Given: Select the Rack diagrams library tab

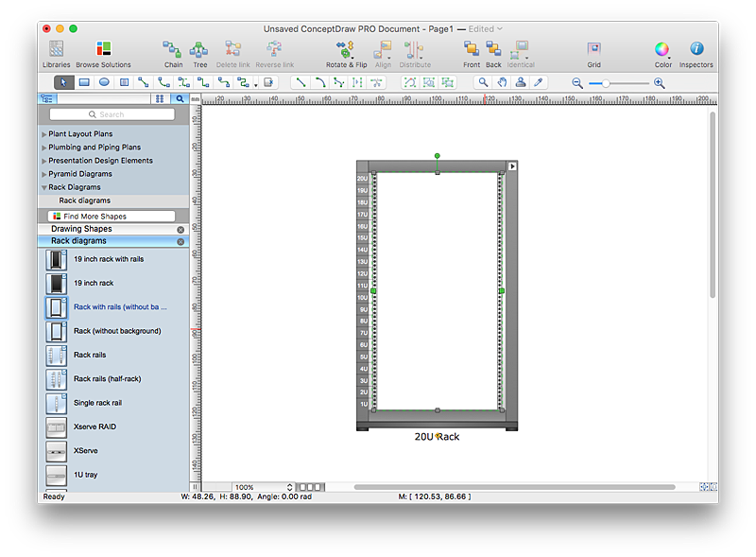Looking at the screenshot, I should point(78,241).
